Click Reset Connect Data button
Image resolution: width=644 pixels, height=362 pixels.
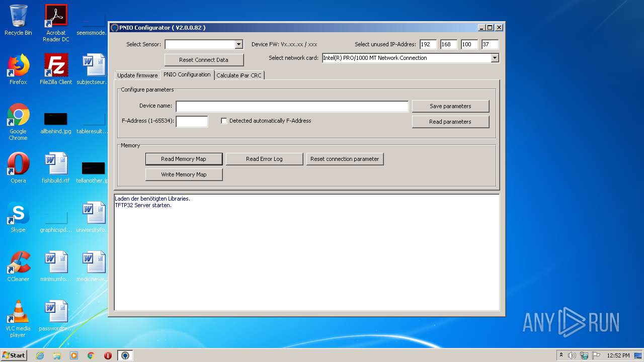[204, 60]
